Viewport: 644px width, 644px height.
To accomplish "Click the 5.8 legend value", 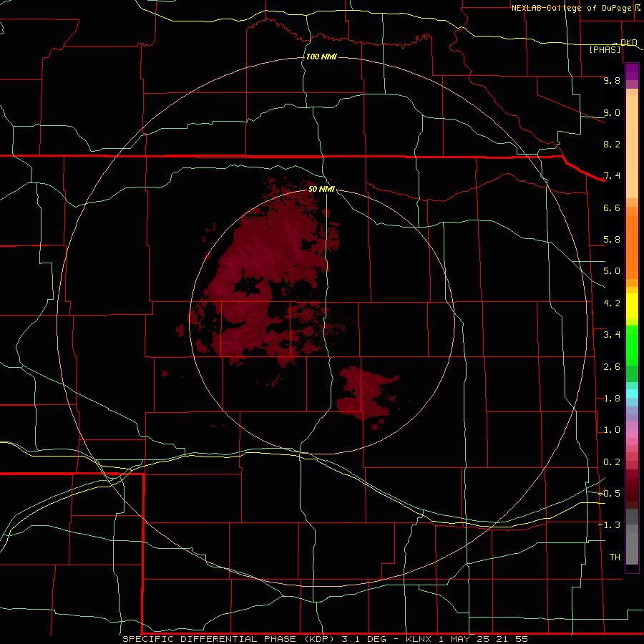I will [612, 240].
